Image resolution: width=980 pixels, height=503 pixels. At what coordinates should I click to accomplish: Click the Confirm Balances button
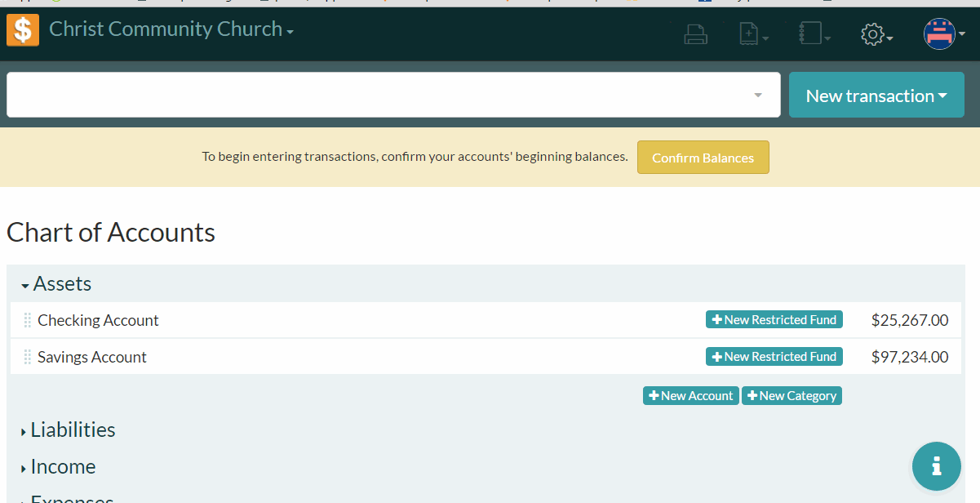click(x=703, y=158)
